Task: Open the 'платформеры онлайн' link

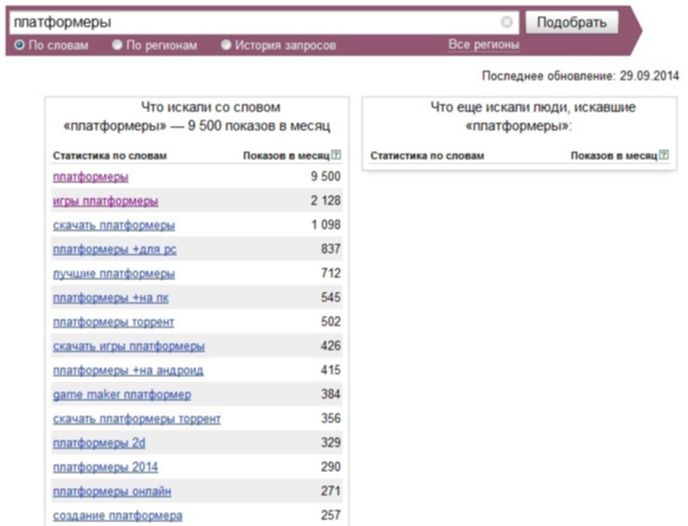Action: tap(112, 491)
